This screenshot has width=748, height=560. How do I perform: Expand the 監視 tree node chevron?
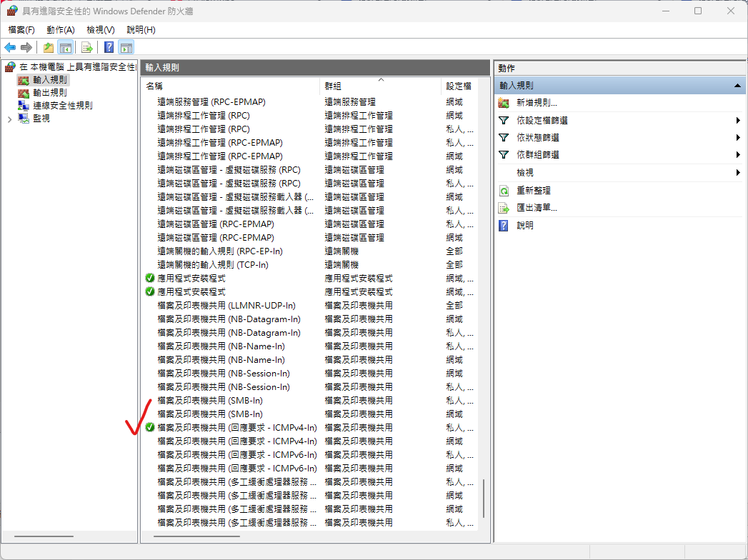(x=9, y=119)
